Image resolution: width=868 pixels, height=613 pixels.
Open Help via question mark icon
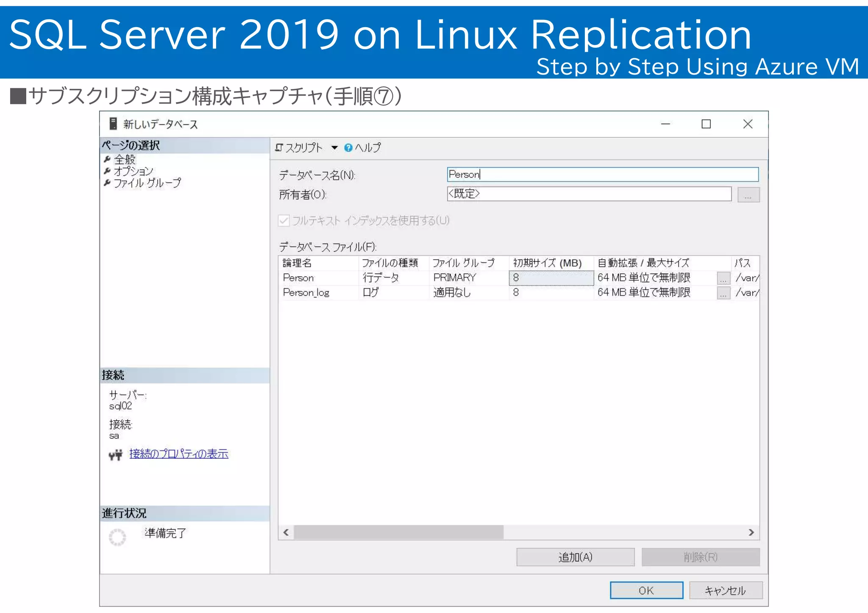[x=348, y=147]
